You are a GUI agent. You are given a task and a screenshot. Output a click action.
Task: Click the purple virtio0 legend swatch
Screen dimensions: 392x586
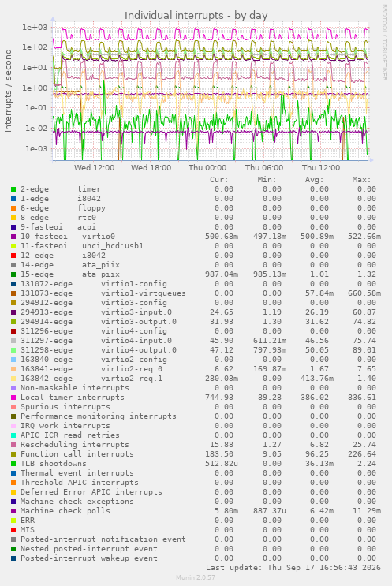[x=13, y=237]
